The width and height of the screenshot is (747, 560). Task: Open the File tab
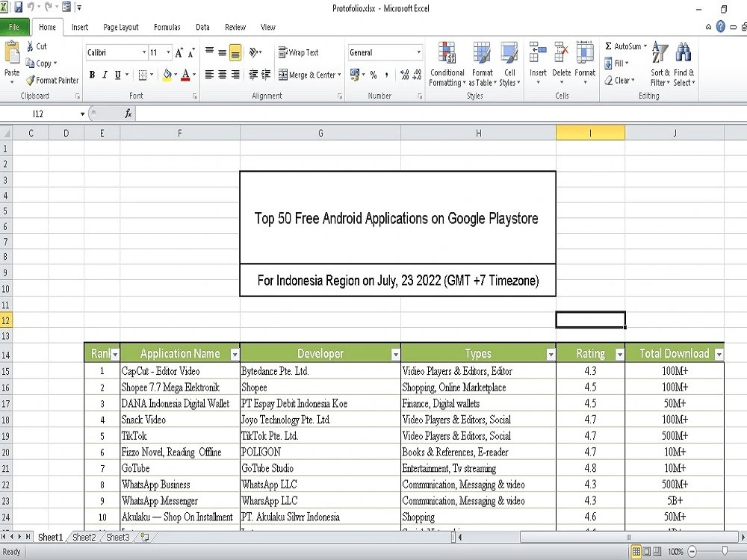[x=14, y=27]
